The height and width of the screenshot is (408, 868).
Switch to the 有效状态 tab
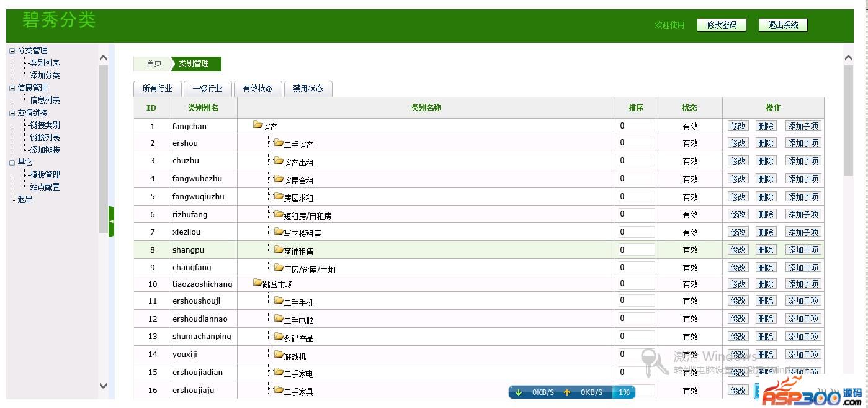(257, 89)
